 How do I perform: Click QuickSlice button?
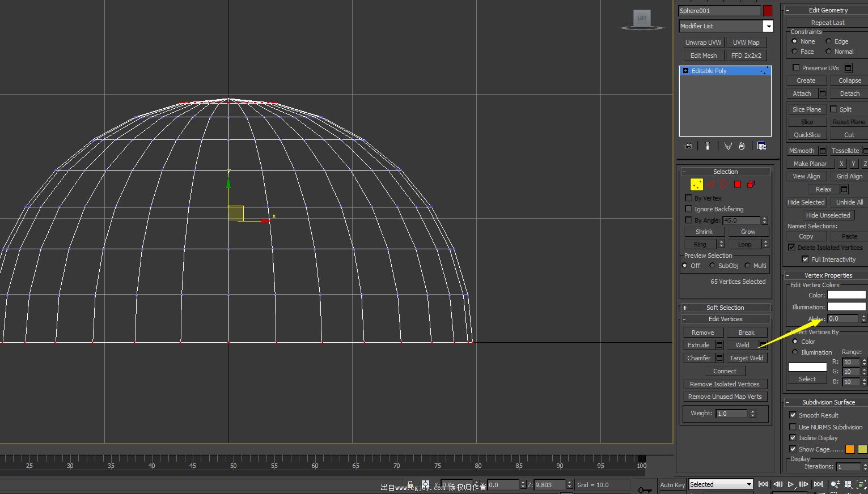click(x=807, y=135)
